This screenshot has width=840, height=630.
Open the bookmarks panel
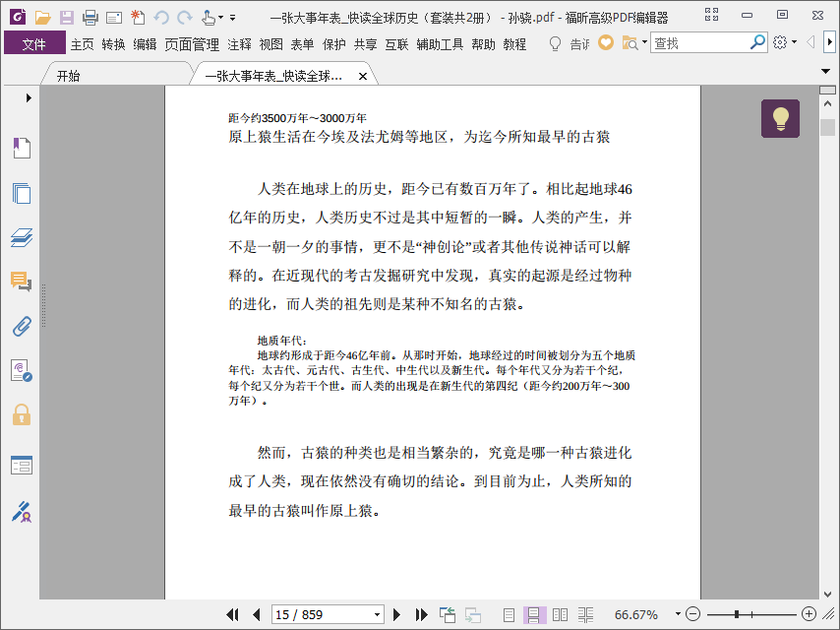[x=22, y=148]
